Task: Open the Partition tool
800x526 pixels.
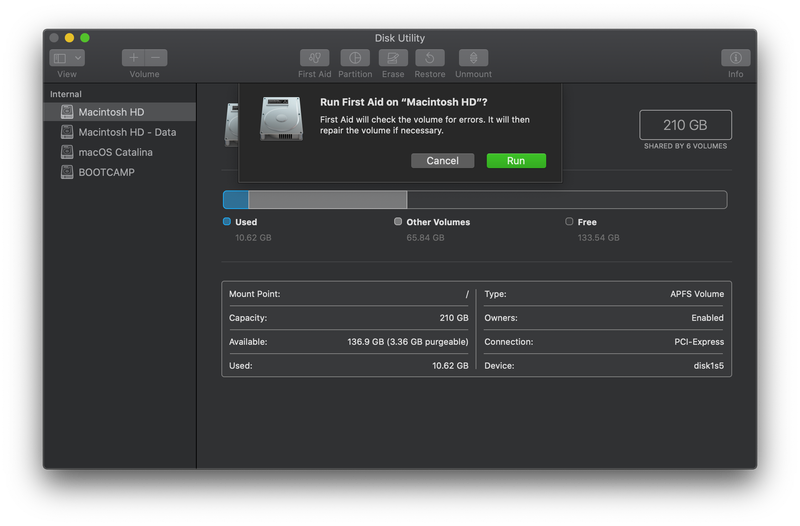Action: click(x=355, y=58)
